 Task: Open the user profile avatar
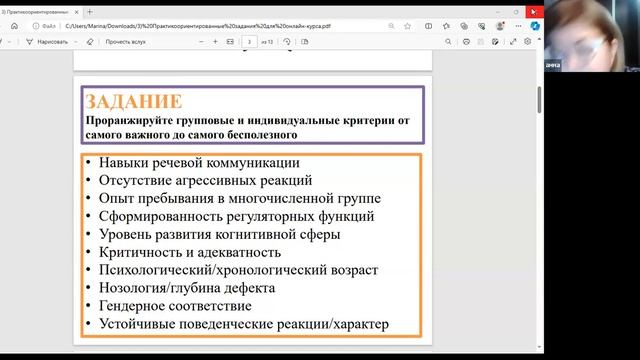pyautogui.click(x=500, y=26)
